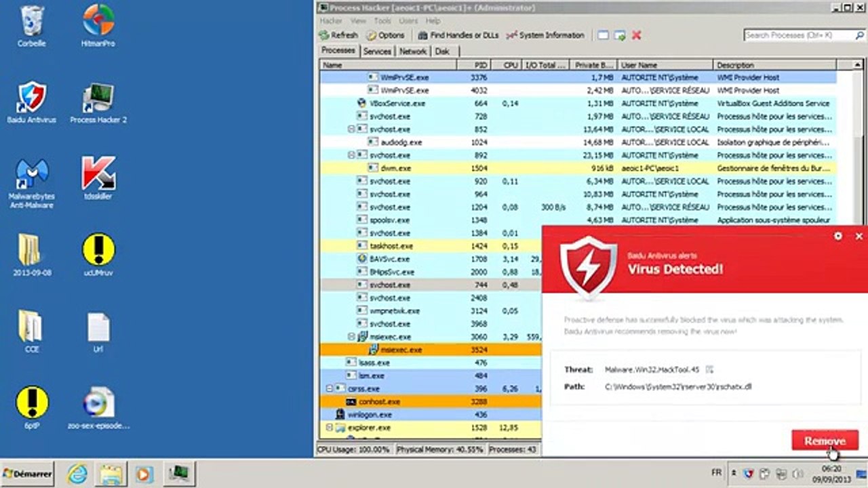Switch to the Services tab

pyautogui.click(x=377, y=52)
